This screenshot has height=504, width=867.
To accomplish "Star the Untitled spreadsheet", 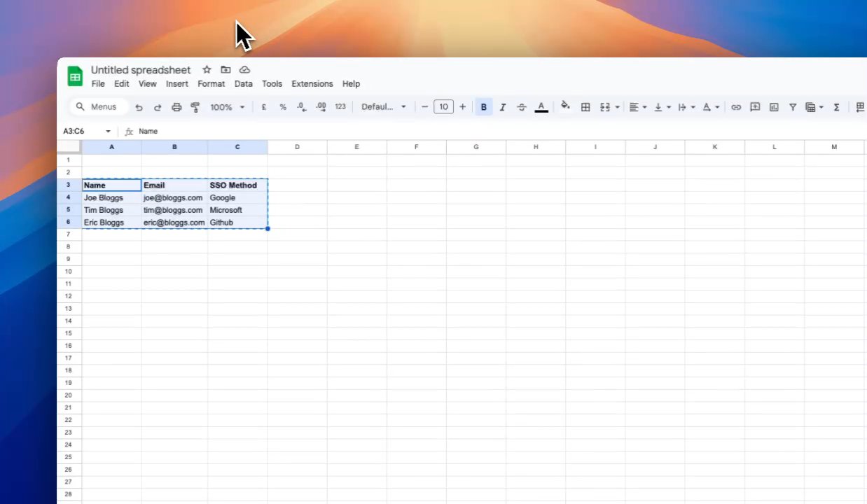I will tap(207, 70).
